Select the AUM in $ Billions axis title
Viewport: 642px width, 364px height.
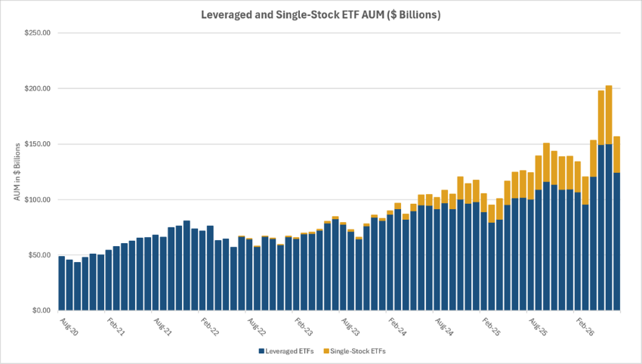(x=17, y=172)
